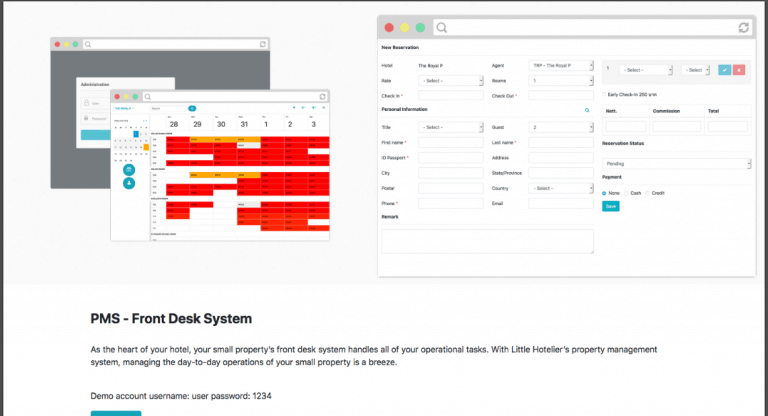Click the PMS - Front Desk System heading
This screenshot has height=416, width=768.
coord(171,318)
